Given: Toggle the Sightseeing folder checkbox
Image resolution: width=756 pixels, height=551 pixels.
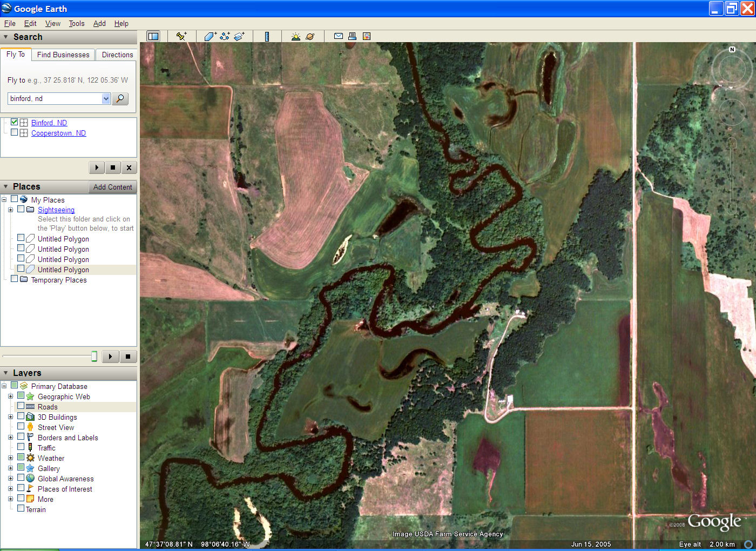Looking at the screenshot, I should point(21,209).
